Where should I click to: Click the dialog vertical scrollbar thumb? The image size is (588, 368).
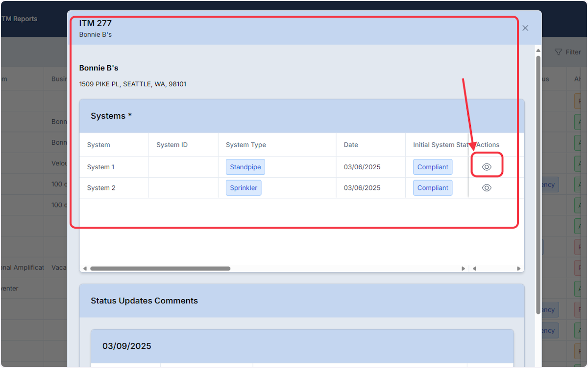(x=538, y=184)
